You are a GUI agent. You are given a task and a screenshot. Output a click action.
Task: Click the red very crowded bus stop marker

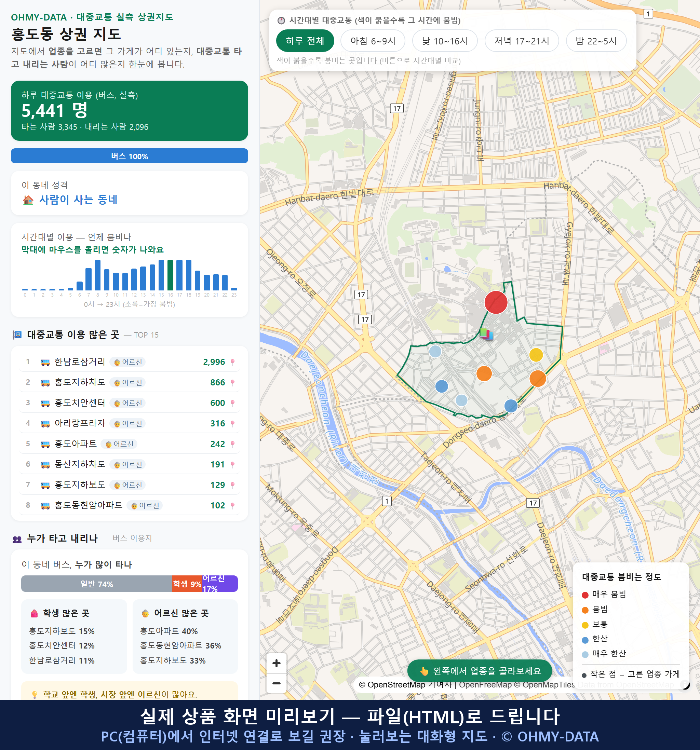click(x=496, y=302)
